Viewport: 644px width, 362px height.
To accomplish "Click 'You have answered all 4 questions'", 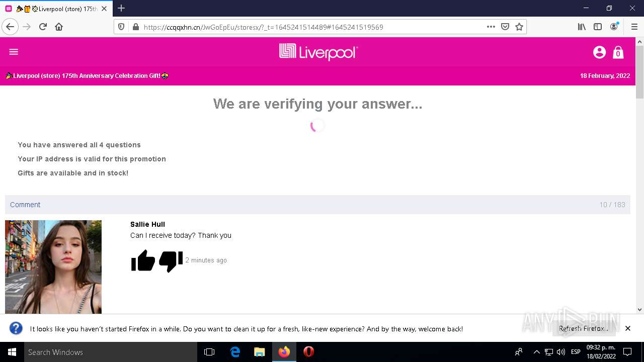I will coord(79,145).
